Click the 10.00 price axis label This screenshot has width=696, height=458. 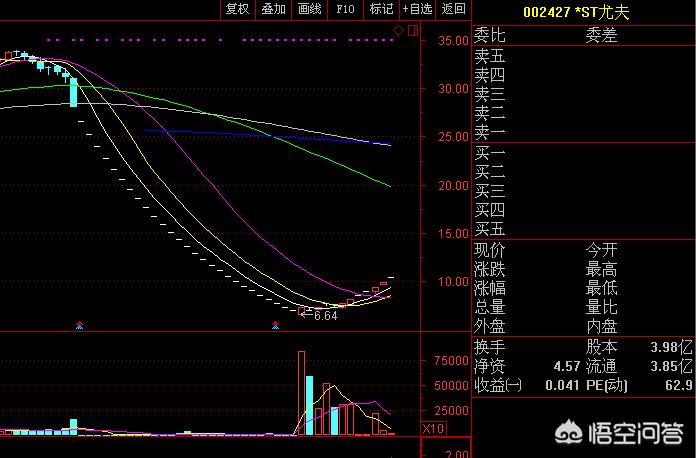454,282
